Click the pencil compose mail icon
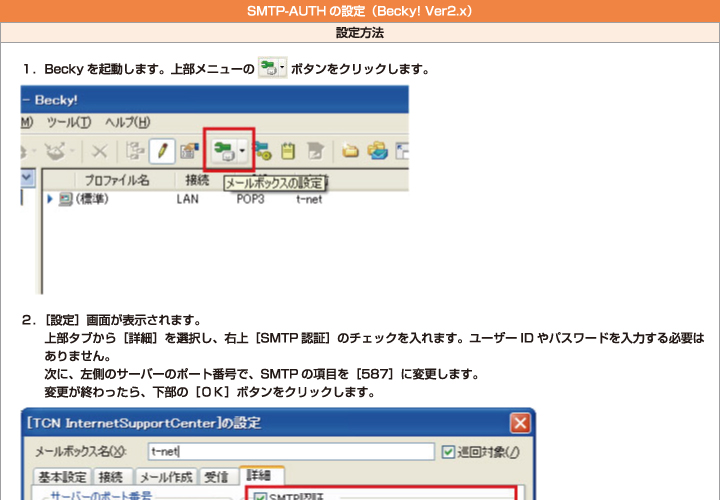 coord(162,151)
